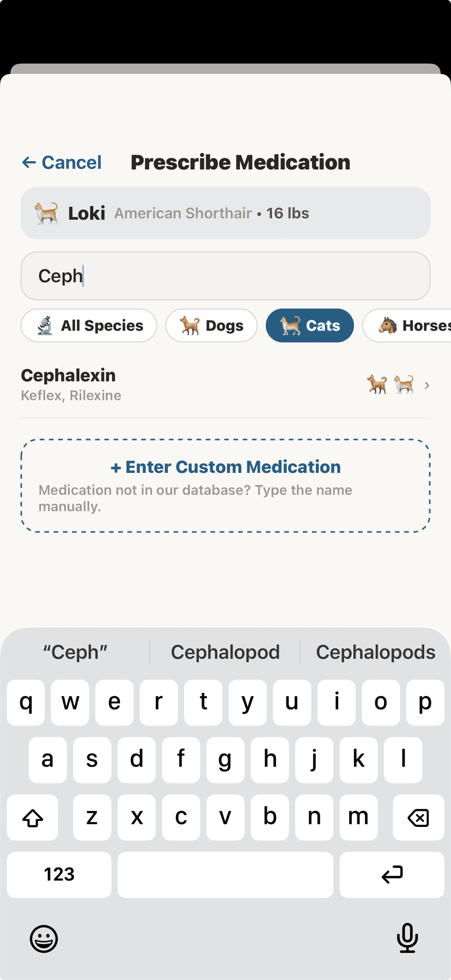This screenshot has width=451, height=980.
Task: Disable the Cats species filter
Action: tap(309, 325)
